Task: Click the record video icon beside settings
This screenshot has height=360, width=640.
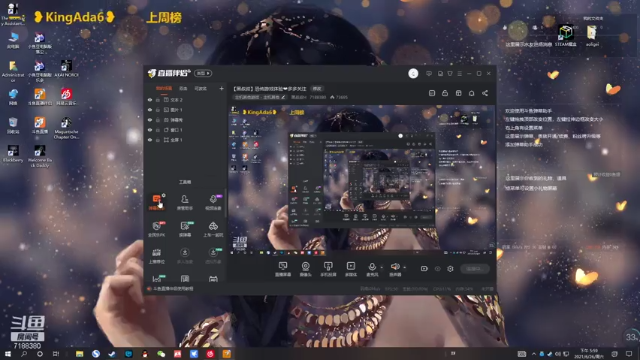Action: pyautogui.click(x=424, y=269)
